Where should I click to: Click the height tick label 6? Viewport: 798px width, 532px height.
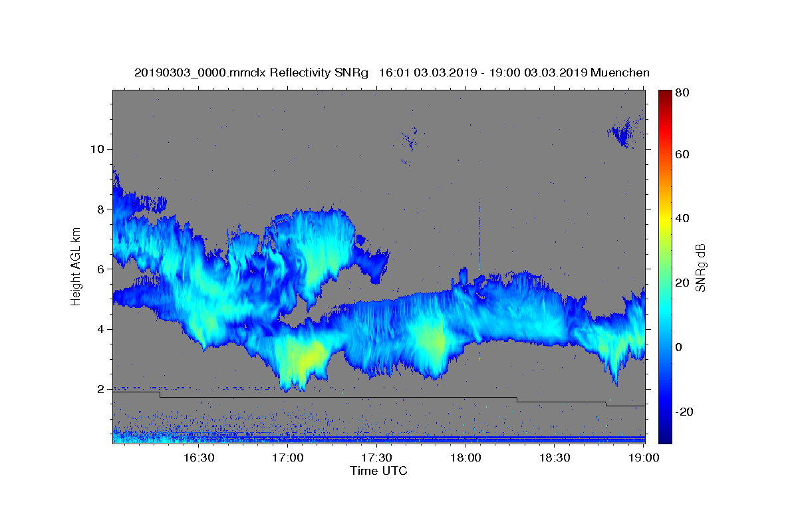point(100,269)
